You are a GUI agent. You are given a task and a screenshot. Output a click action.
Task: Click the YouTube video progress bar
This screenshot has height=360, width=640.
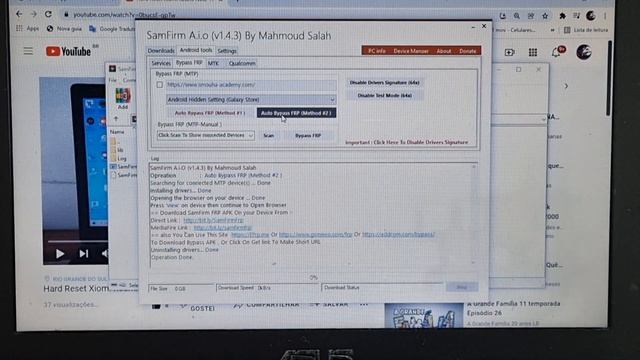coord(78,242)
